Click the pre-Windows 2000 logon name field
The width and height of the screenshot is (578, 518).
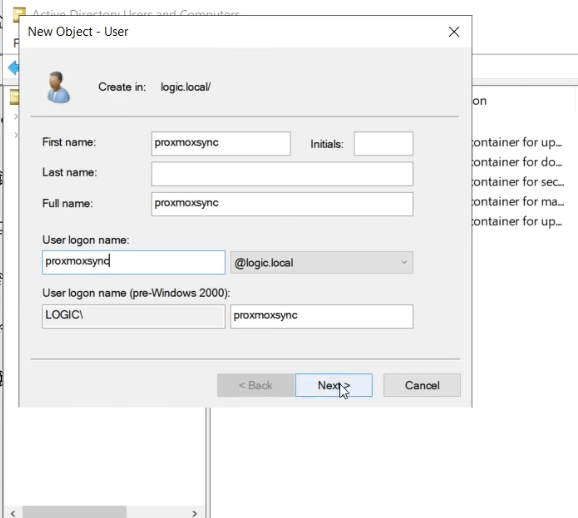[321, 316]
